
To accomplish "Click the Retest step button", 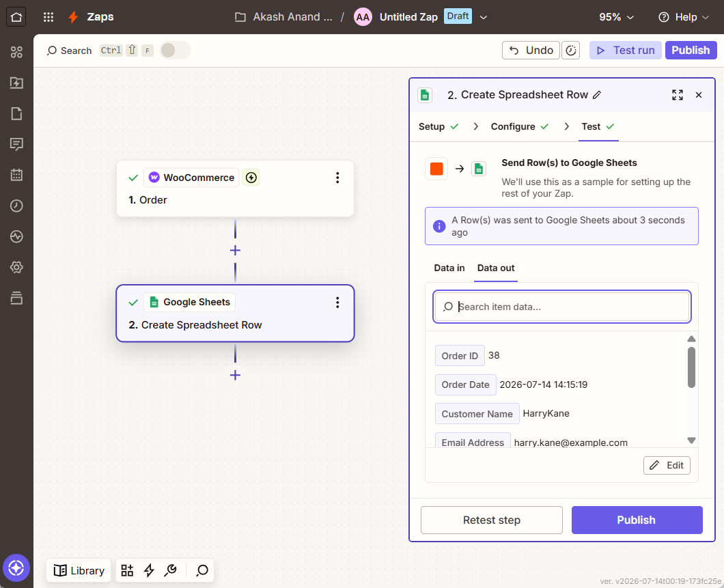I will click(492, 520).
